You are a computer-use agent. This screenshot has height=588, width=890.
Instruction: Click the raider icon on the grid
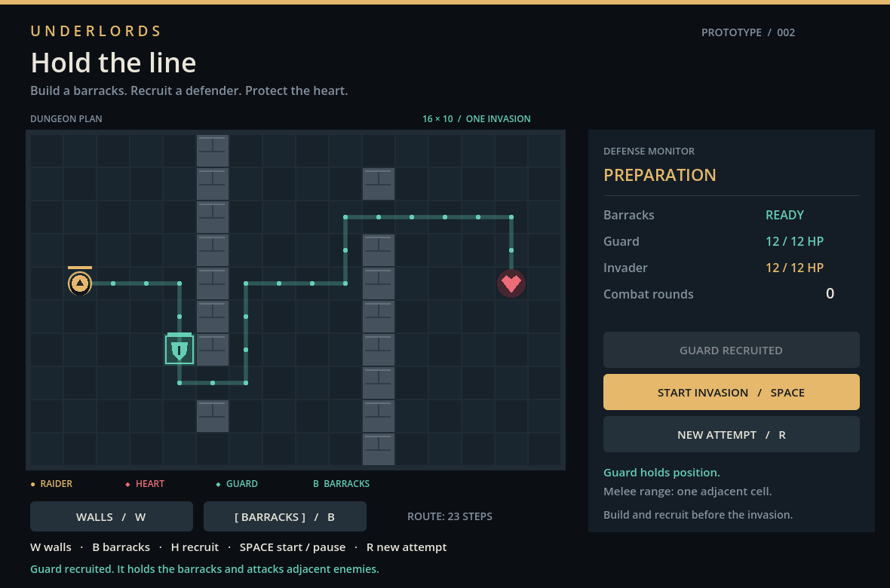pyautogui.click(x=80, y=283)
